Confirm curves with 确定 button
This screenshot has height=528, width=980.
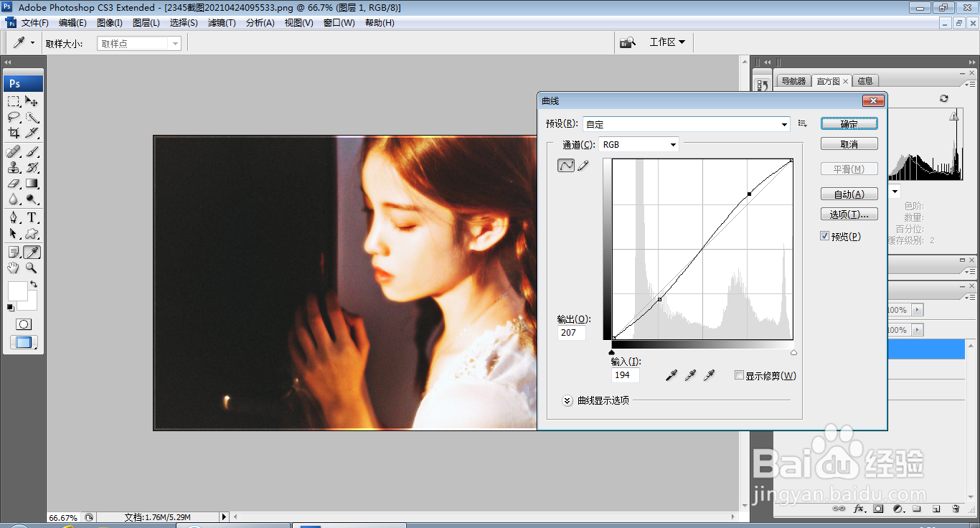(x=849, y=124)
